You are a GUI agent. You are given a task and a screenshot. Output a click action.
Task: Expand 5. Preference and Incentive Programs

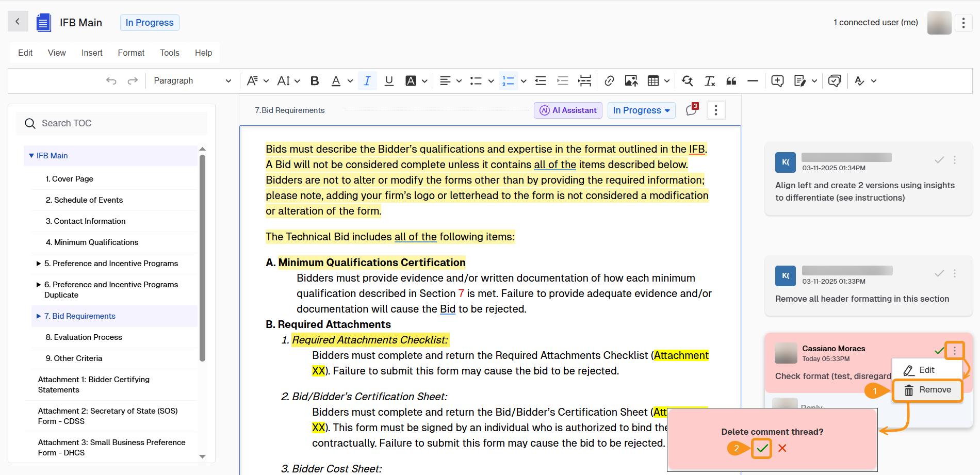pos(39,264)
